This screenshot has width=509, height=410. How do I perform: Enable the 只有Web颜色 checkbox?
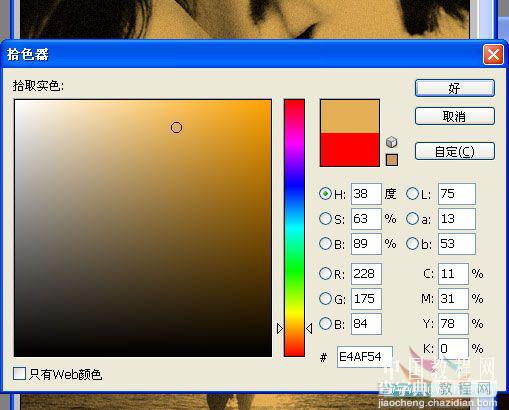click(19, 373)
